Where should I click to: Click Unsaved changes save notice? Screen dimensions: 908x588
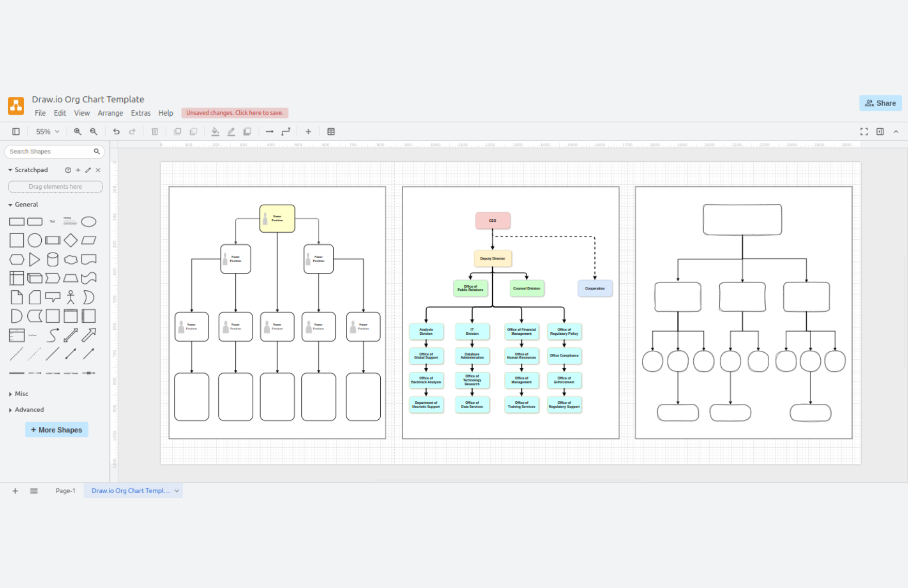click(235, 113)
